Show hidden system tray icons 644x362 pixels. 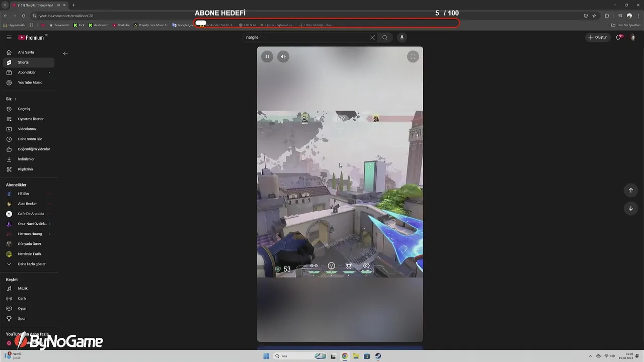(591, 356)
